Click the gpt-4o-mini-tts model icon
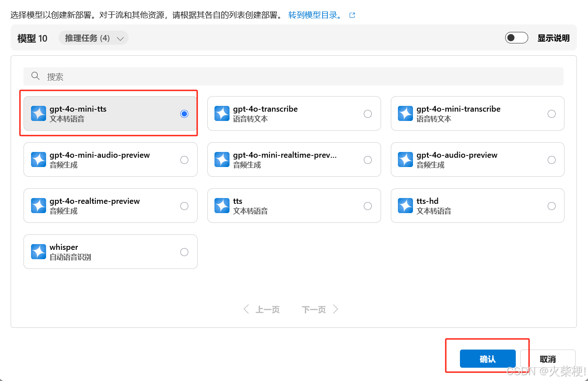Image resolution: width=588 pixels, height=381 pixels. (39, 113)
